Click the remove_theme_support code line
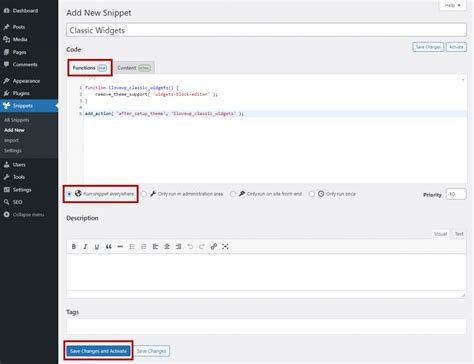 point(156,94)
